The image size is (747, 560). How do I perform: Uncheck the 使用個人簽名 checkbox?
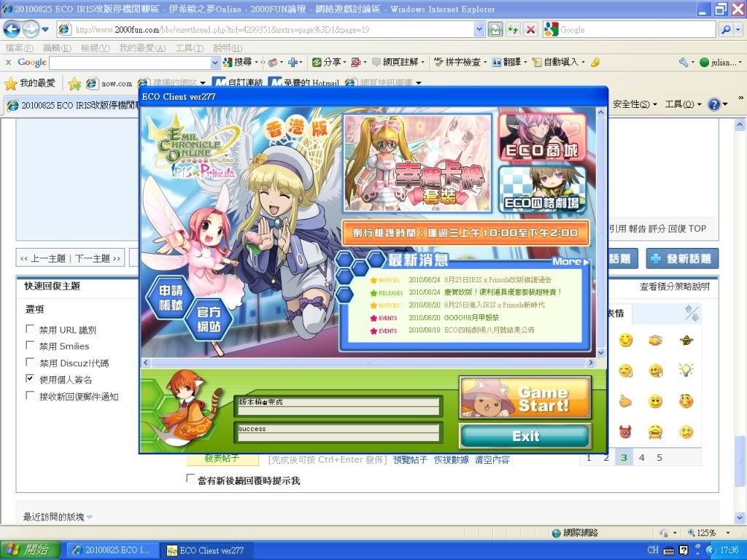click(x=30, y=379)
